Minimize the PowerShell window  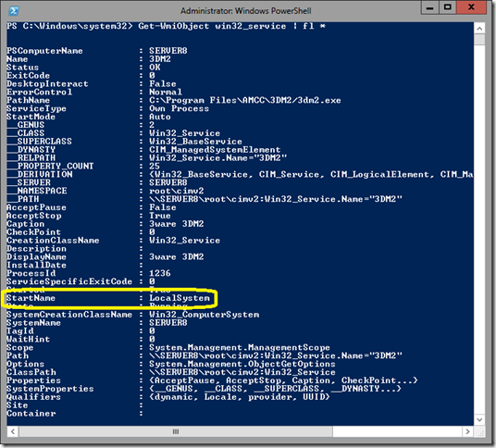click(429, 8)
